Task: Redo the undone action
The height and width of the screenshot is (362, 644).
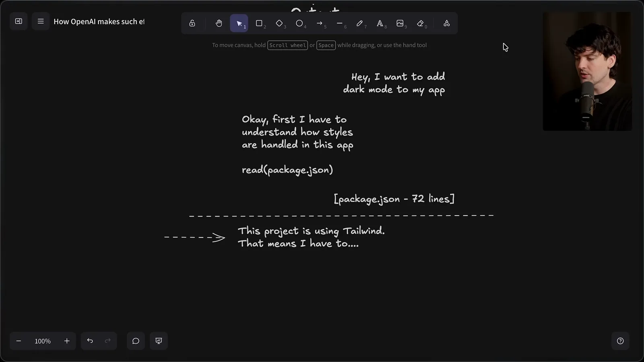Action: click(x=107, y=341)
